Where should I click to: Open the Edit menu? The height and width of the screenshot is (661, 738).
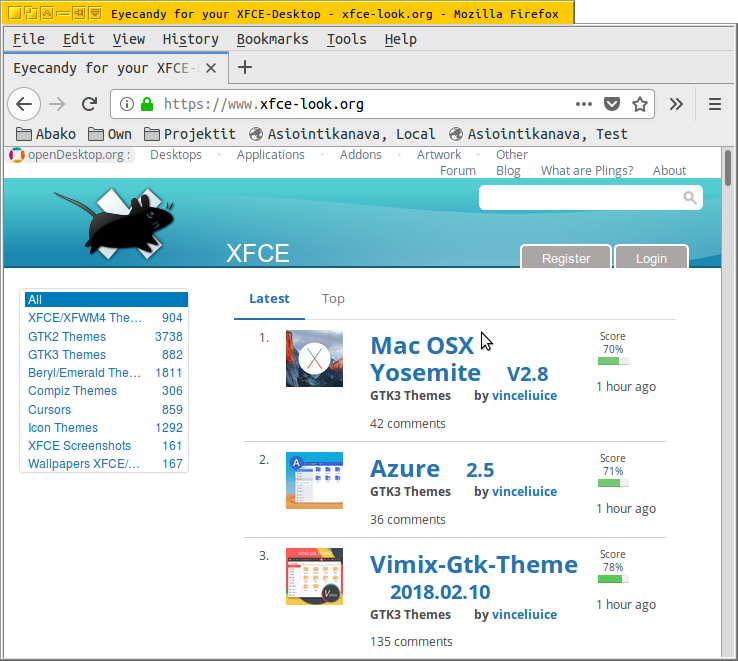(79, 39)
